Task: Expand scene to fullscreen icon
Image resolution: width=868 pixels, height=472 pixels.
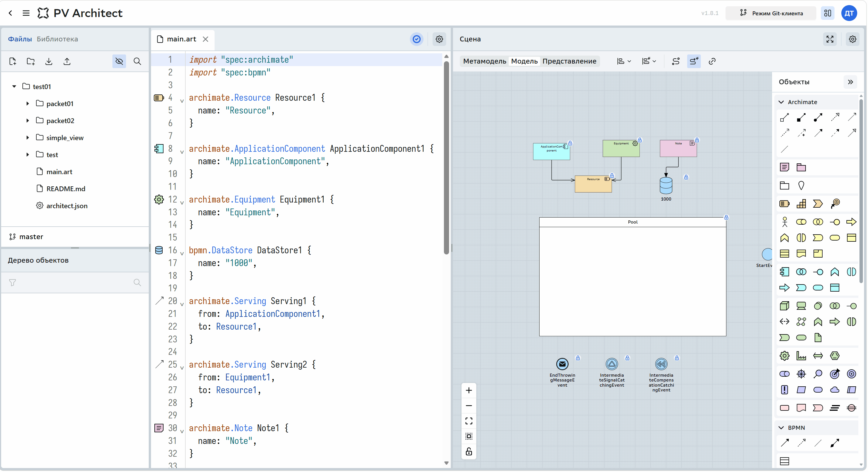Action: pyautogui.click(x=830, y=39)
